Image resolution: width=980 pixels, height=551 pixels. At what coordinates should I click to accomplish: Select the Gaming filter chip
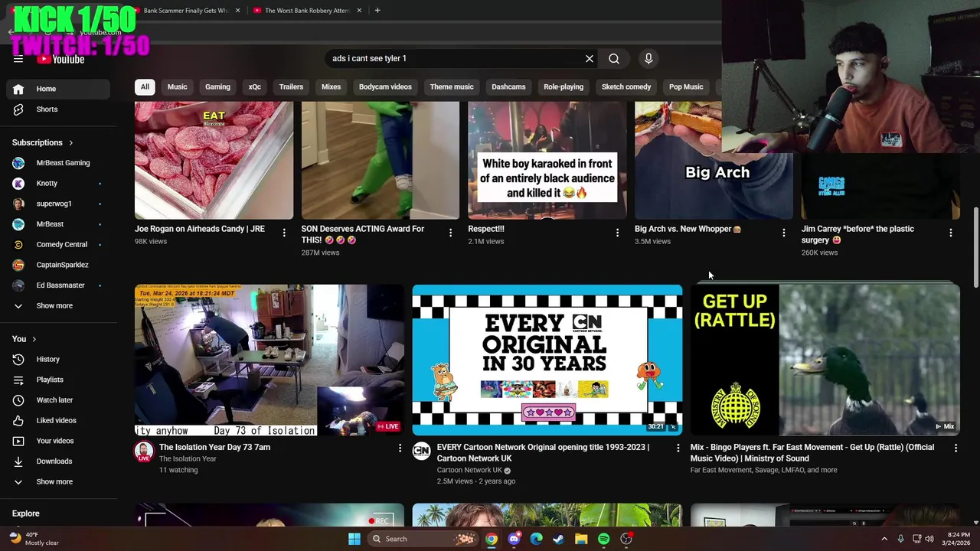point(217,86)
